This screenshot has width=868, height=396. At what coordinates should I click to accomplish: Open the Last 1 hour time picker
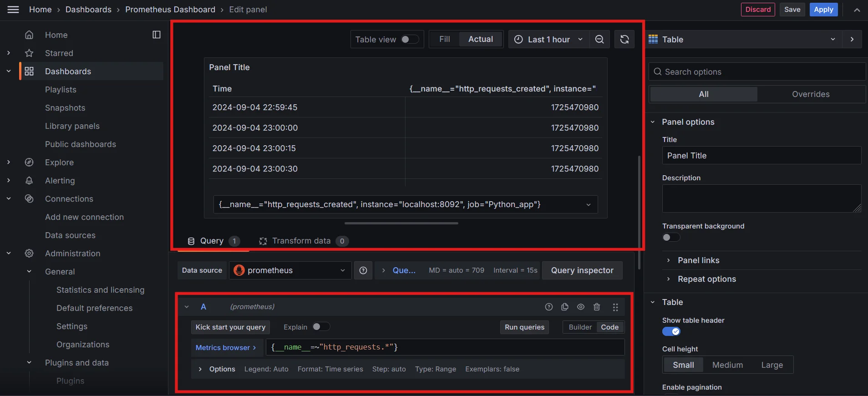tap(548, 40)
